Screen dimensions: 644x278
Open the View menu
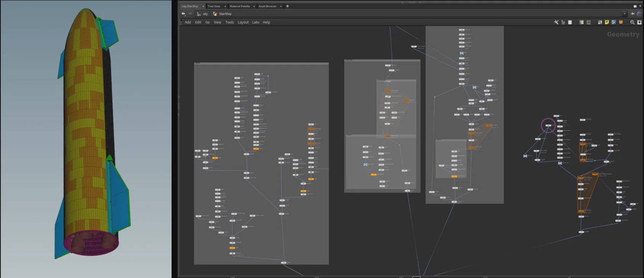(x=217, y=22)
